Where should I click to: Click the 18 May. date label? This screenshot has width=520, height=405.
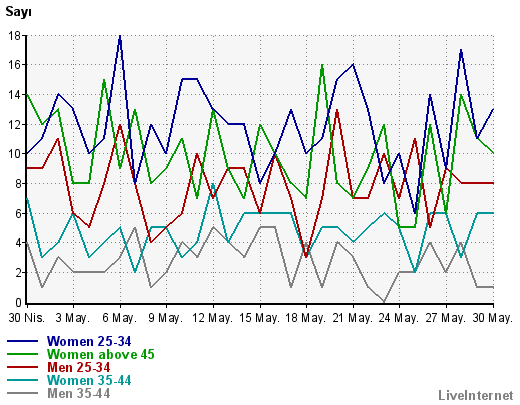[306, 318]
